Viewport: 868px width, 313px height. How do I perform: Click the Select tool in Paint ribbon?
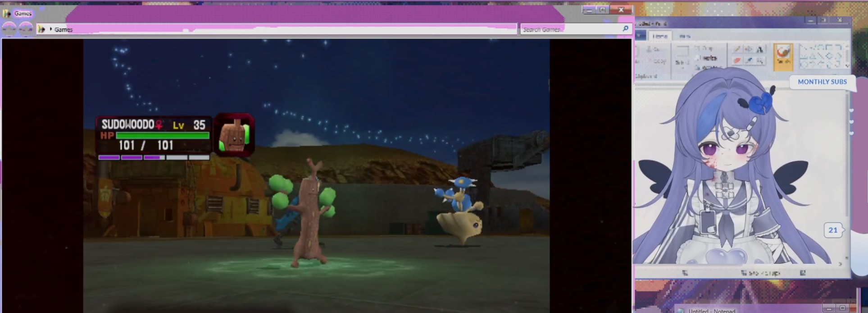(x=683, y=57)
